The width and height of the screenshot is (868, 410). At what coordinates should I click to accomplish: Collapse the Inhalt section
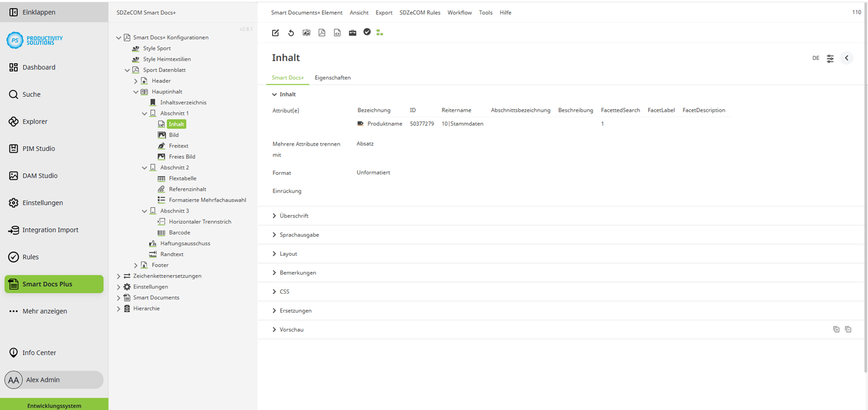point(274,94)
